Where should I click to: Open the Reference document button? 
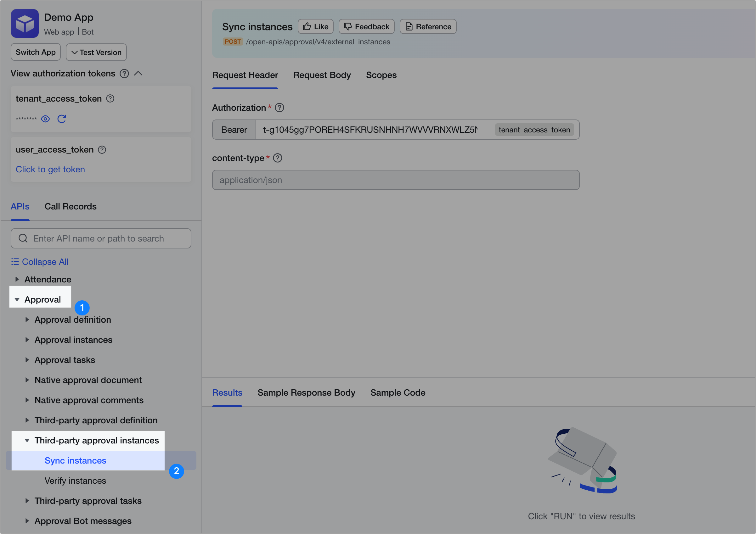point(428,27)
